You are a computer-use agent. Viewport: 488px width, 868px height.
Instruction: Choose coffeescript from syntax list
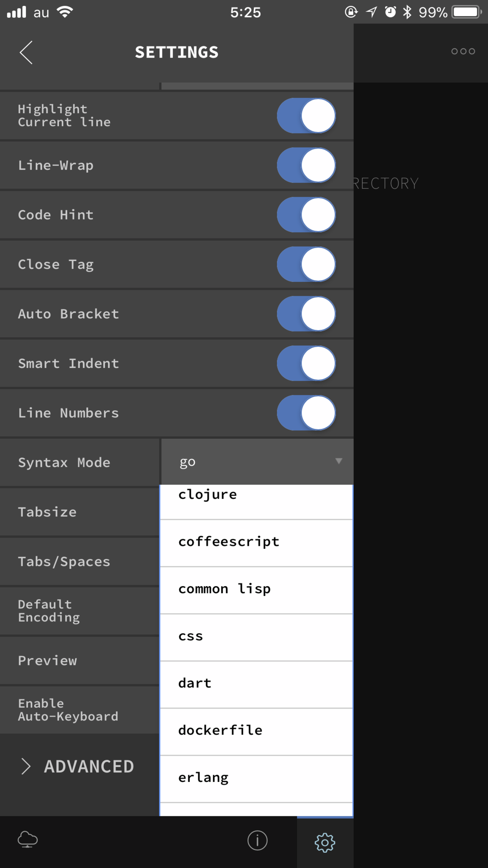point(256,543)
